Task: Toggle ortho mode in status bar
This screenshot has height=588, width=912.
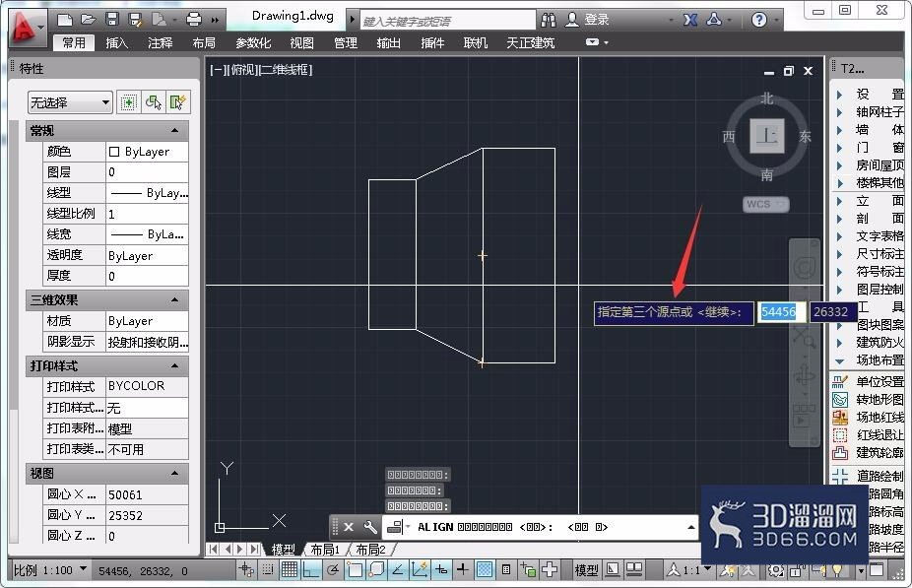Action: pyautogui.click(x=310, y=570)
